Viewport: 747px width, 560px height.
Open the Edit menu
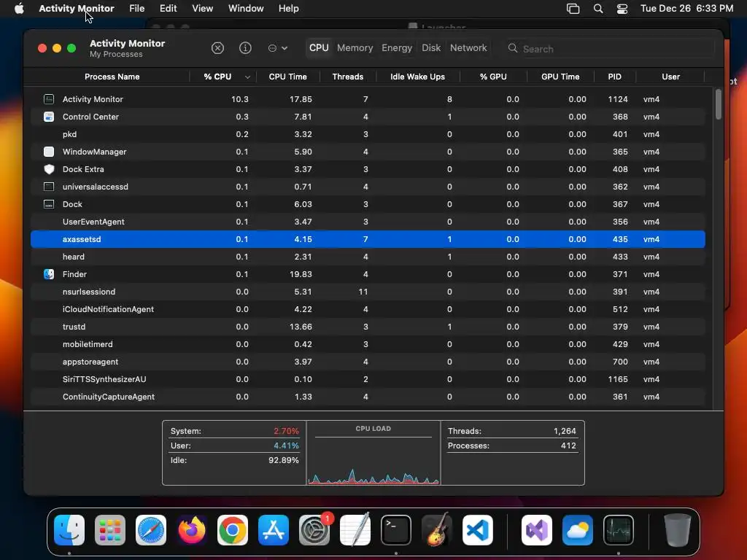point(169,9)
